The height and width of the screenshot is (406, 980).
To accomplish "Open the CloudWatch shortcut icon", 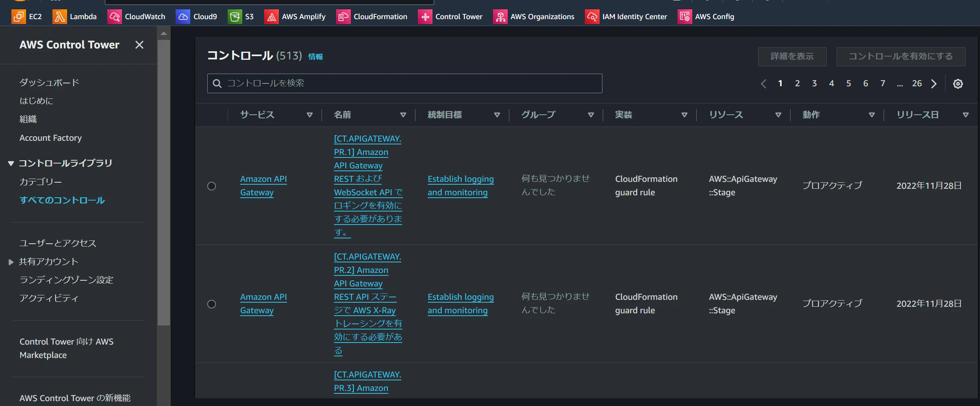I will pyautogui.click(x=115, y=17).
